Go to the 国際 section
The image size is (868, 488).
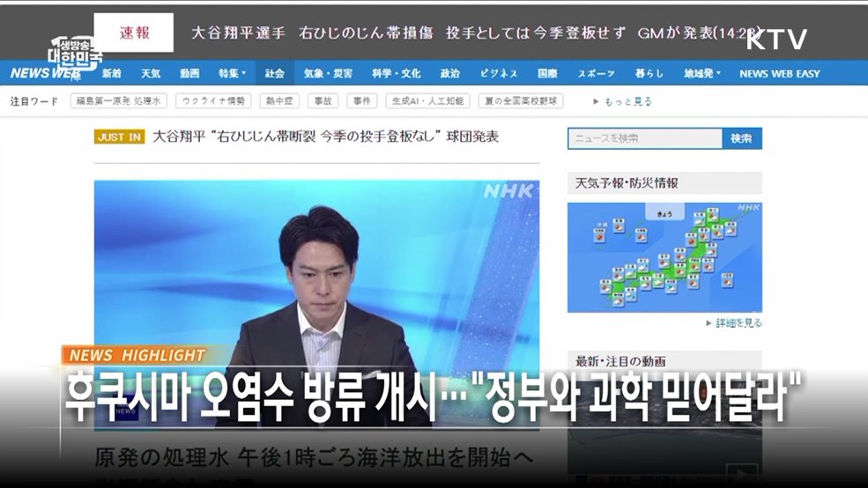[547, 74]
